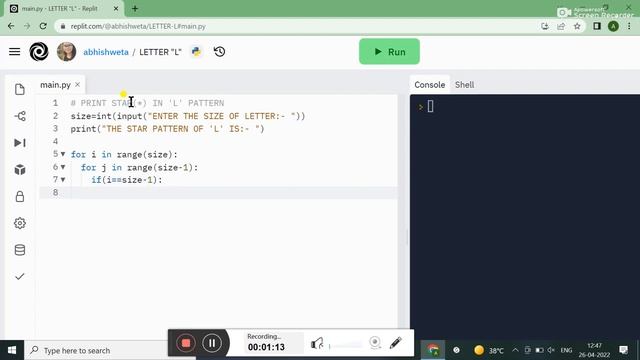The height and width of the screenshot is (360, 640).
Task: Collapse the fold arrow on line 5
Action: pyautogui.click(x=63, y=154)
